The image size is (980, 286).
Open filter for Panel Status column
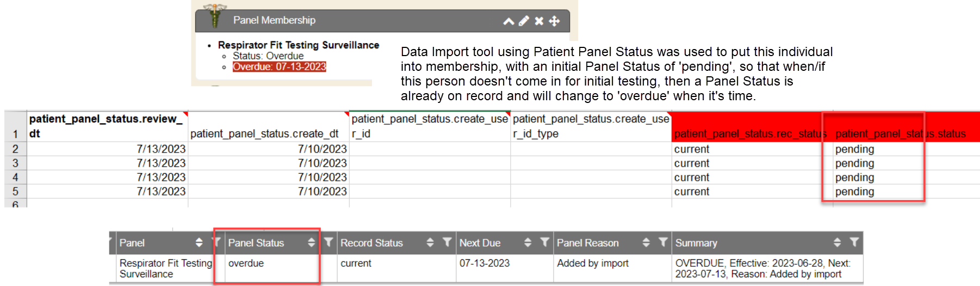click(328, 242)
